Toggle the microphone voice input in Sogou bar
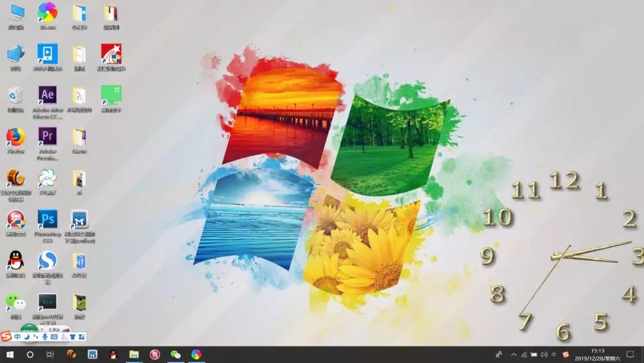Screen dimensions: 644x363 pyautogui.click(x=45, y=337)
